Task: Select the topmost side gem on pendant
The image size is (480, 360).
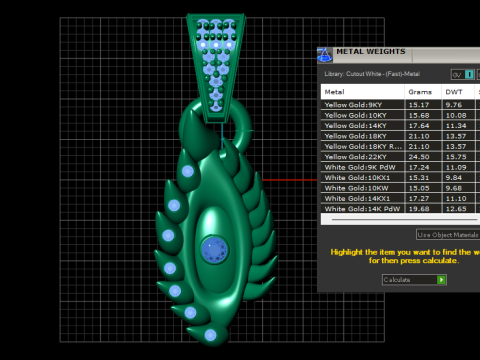Action: click(x=188, y=171)
